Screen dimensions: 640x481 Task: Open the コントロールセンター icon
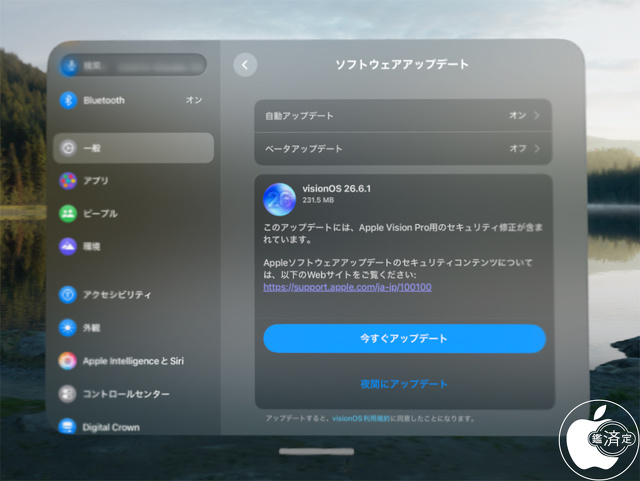click(68, 394)
